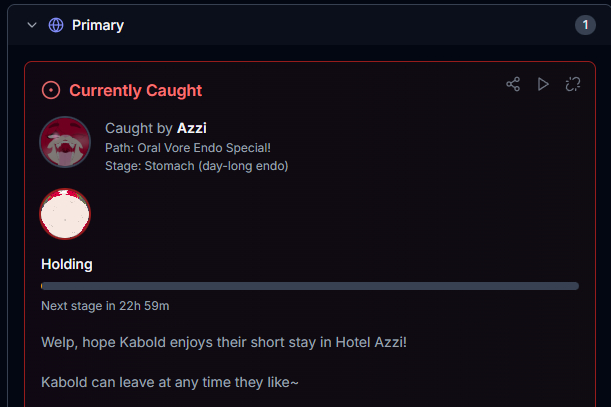Click the Path: Oral Vore Endo Special text
This screenshot has width=611, height=407.
tap(188, 148)
